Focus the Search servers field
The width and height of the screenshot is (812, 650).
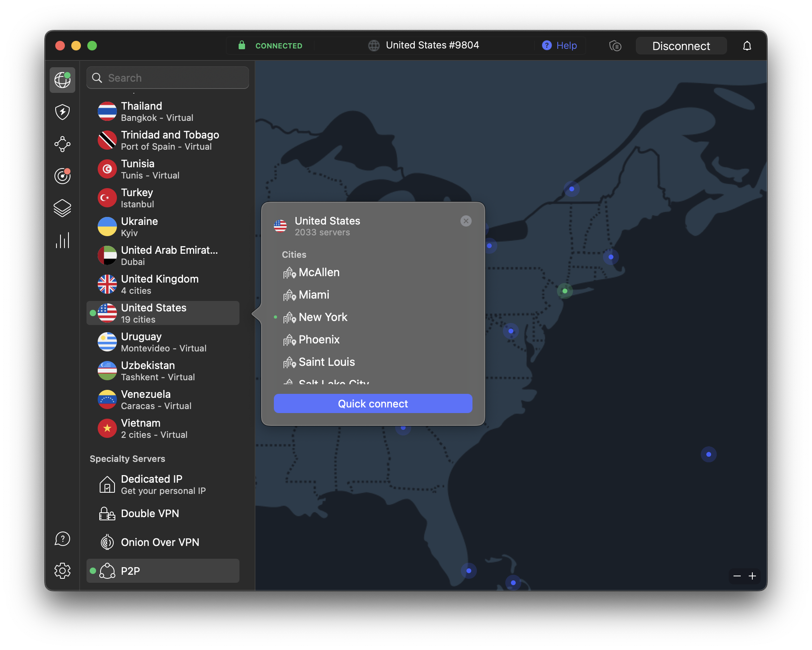tap(168, 78)
